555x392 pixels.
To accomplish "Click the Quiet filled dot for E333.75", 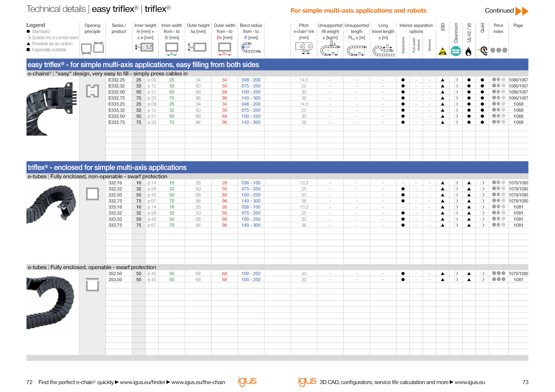I will (482, 122).
